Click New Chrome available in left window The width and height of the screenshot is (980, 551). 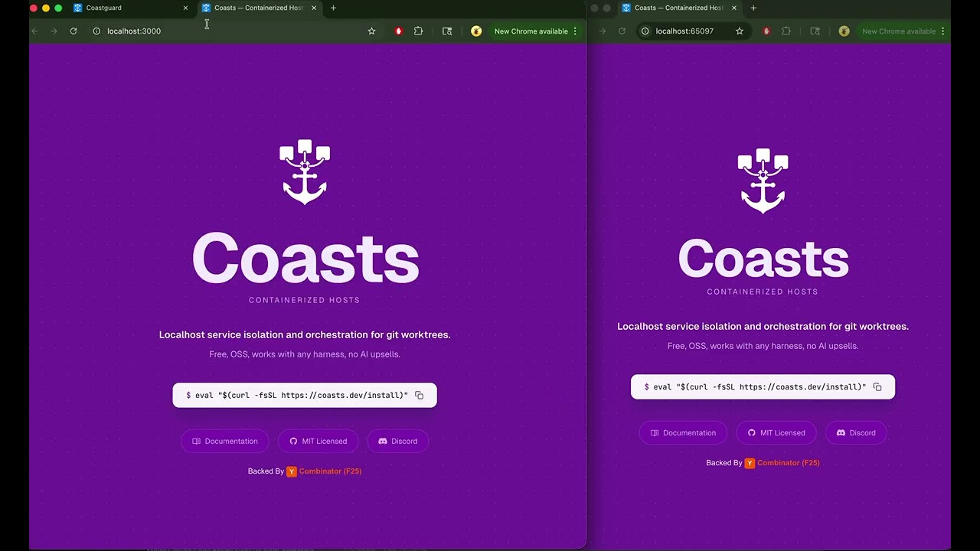531,31
